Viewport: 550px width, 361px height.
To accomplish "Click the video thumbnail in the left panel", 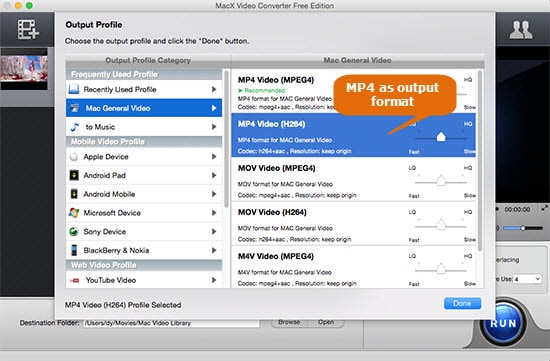I will point(24,69).
